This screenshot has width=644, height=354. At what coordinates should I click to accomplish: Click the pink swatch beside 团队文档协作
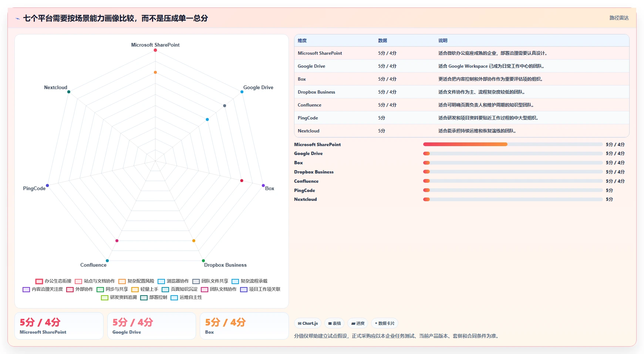[205, 290]
